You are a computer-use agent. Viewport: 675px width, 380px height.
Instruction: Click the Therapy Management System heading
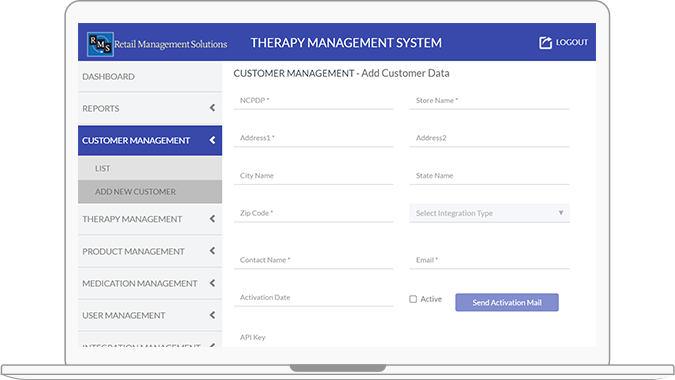coord(346,43)
